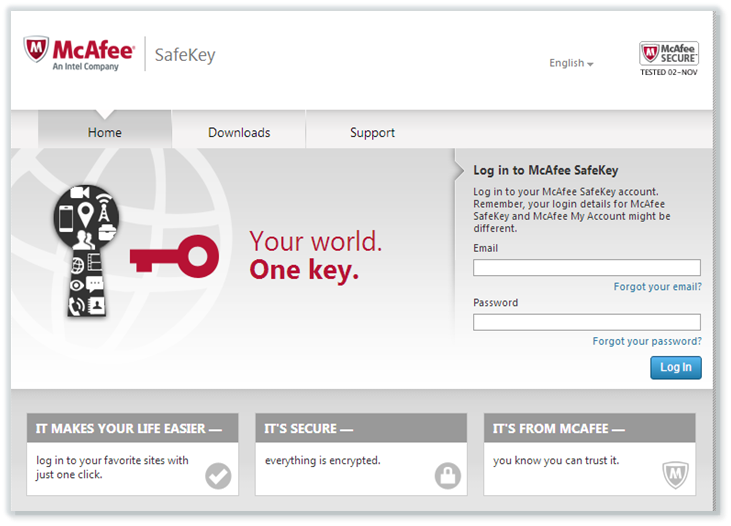The height and width of the screenshot is (526, 731).
Task: Click the padlock icon in secure card
Action: coord(448,476)
